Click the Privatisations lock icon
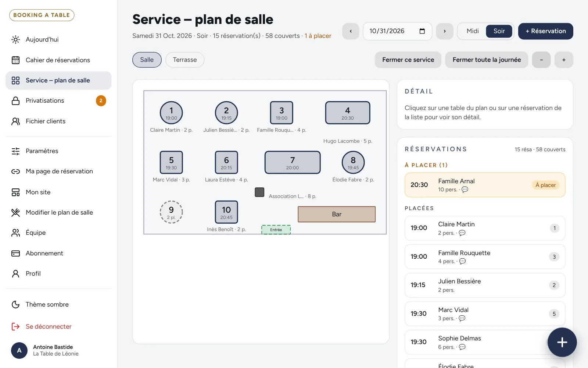 coord(15,100)
